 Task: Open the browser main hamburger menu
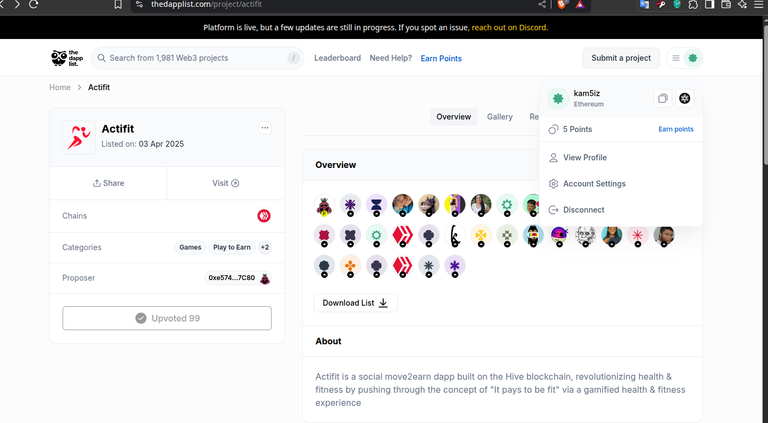pos(759,4)
